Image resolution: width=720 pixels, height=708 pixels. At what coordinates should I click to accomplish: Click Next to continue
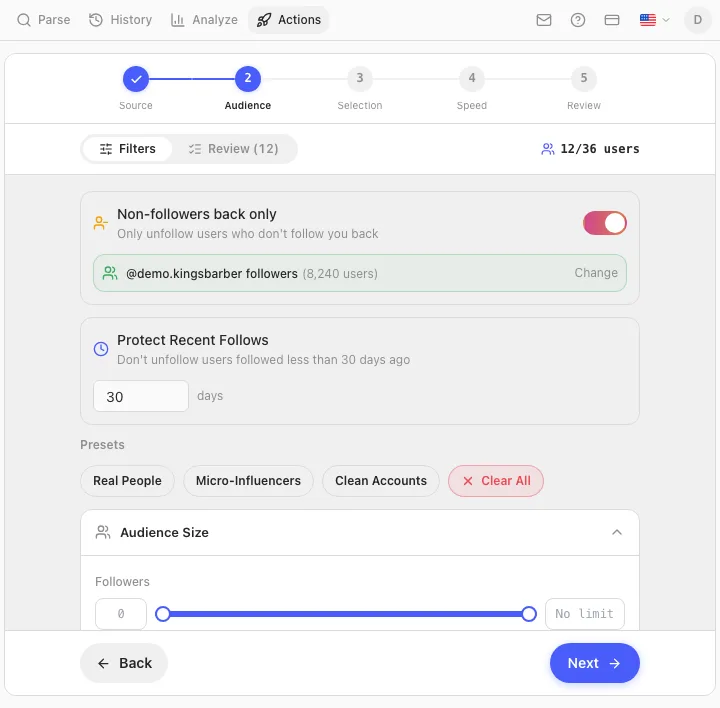coord(595,663)
